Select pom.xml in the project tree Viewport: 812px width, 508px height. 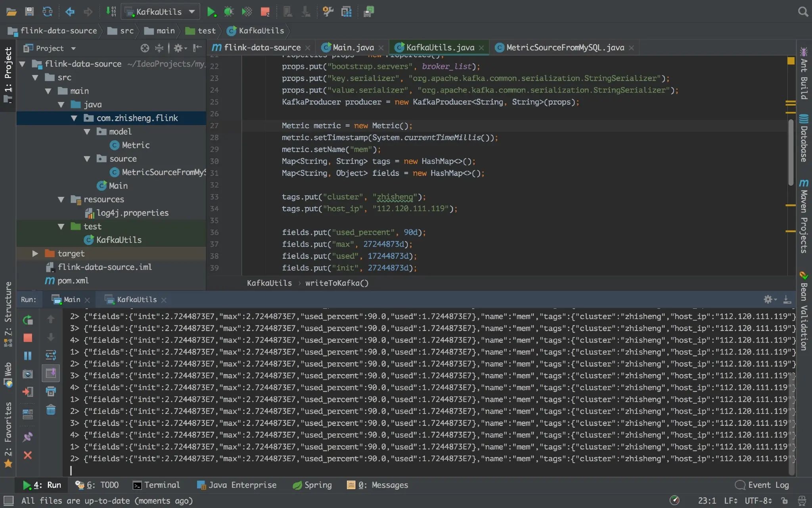73,281
